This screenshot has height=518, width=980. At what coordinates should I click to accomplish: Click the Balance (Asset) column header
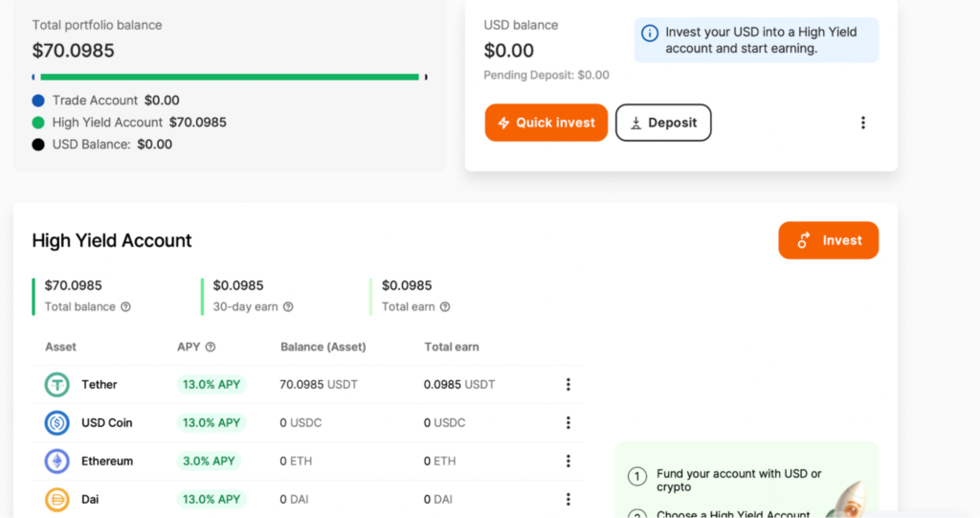click(x=323, y=347)
